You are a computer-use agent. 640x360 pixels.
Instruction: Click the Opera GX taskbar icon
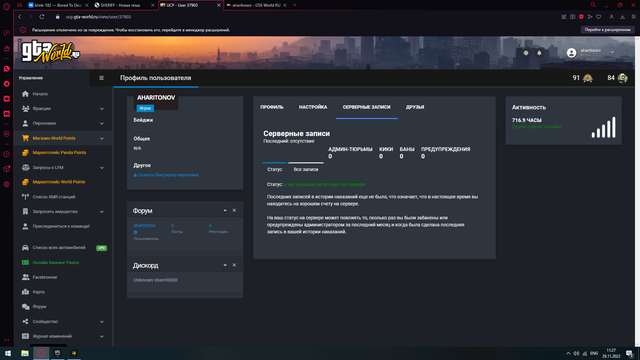pyautogui.click(x=41, y=353)
